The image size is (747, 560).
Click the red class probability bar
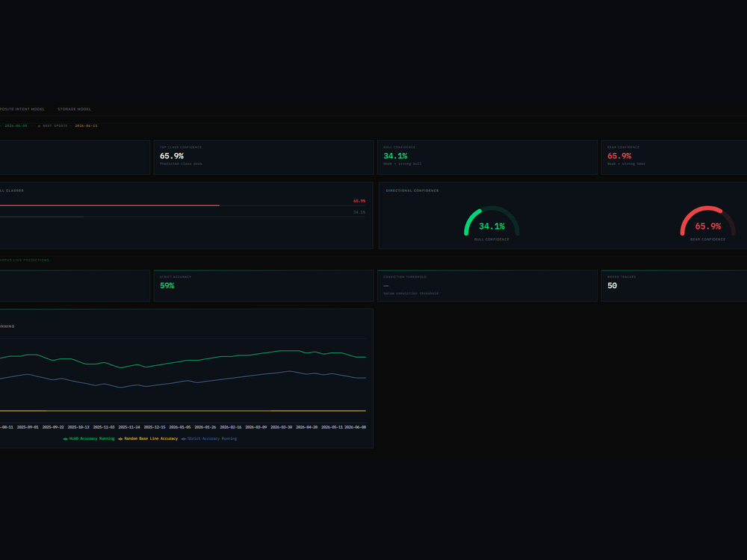110,205
